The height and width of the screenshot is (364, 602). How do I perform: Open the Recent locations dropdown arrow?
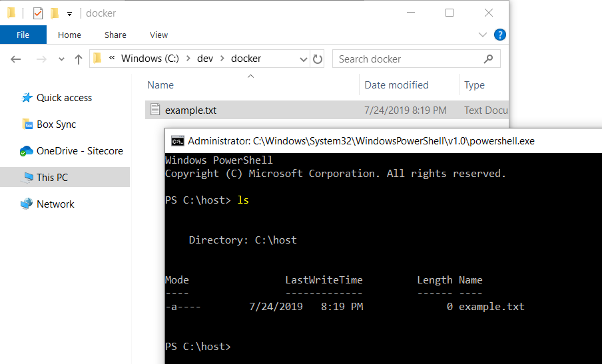(61, 59)
